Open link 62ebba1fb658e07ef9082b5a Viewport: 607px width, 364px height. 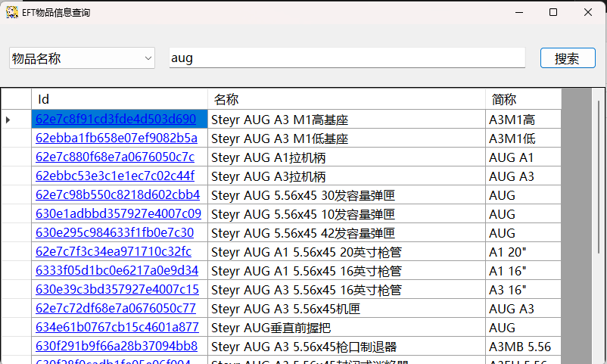click(117, 138)
